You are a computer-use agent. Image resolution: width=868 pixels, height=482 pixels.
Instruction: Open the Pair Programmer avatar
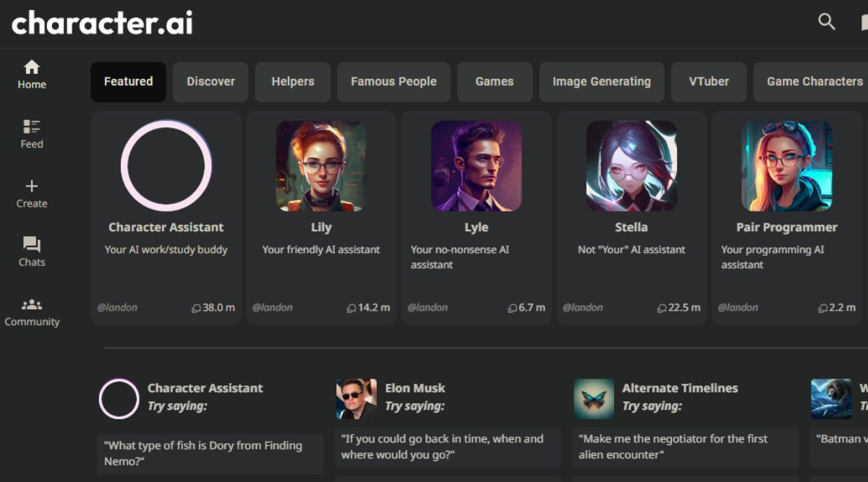click(786, 166)
